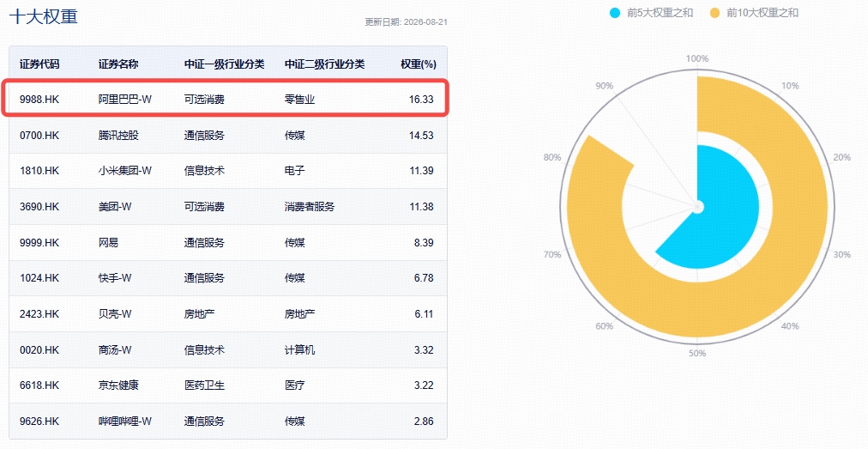This screenshot has width=868, height=449.
Task: Click weight value 14.53
Action: [x=421, y=136]
